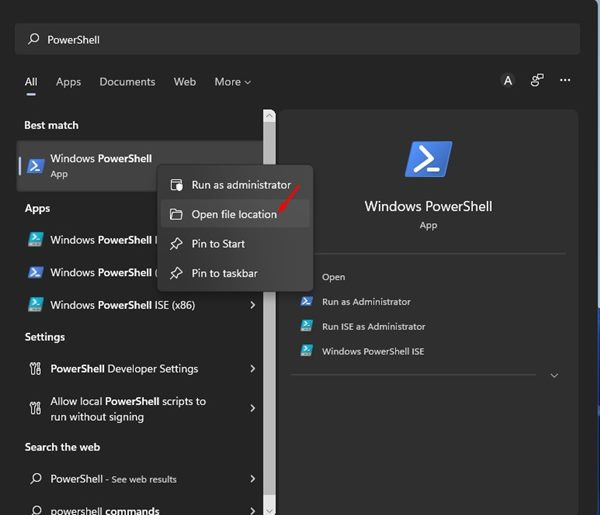Choose Run as administrator in context menu

[x=235, y=185]
